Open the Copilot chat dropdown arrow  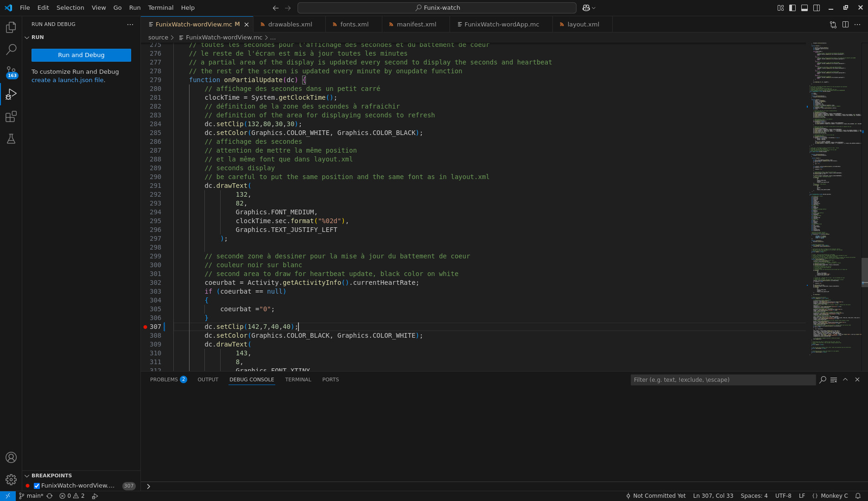[x=594, y=8]
